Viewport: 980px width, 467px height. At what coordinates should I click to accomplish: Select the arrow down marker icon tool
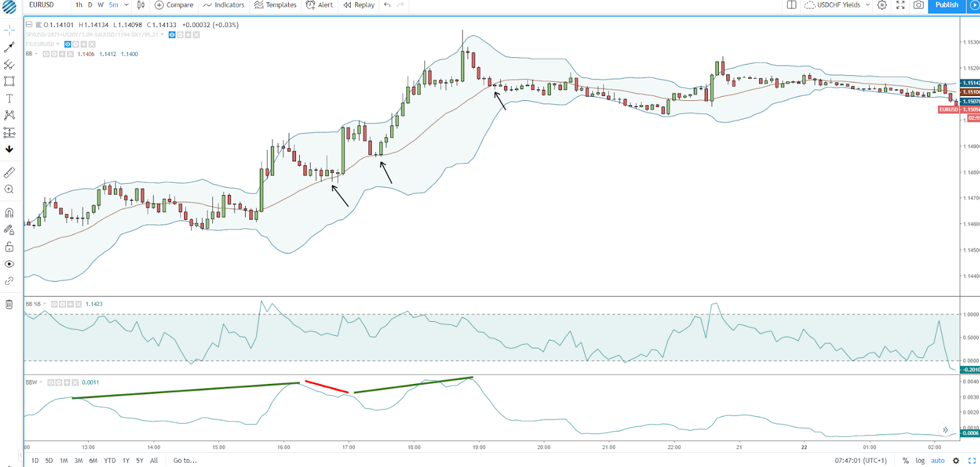tap(9, 149)
